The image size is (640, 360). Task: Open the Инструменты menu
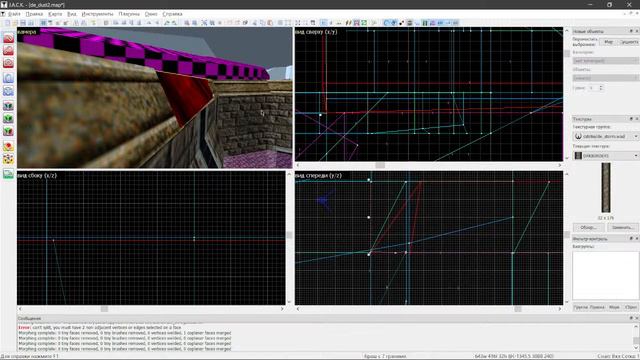click(97, 14)
